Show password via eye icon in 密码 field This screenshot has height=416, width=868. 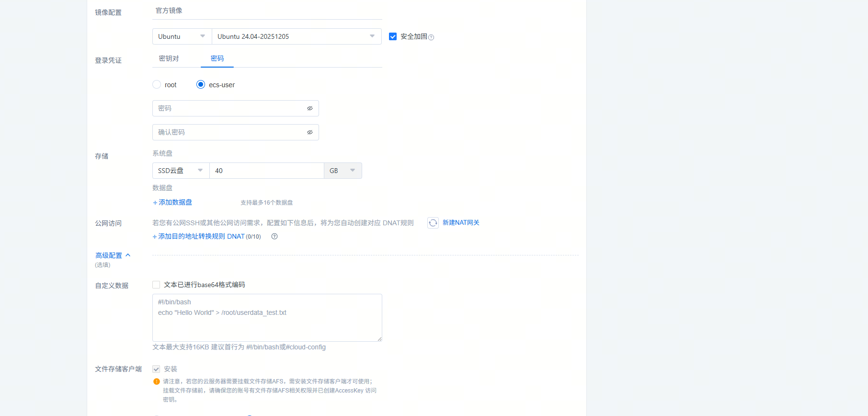(x=310, y=108)
